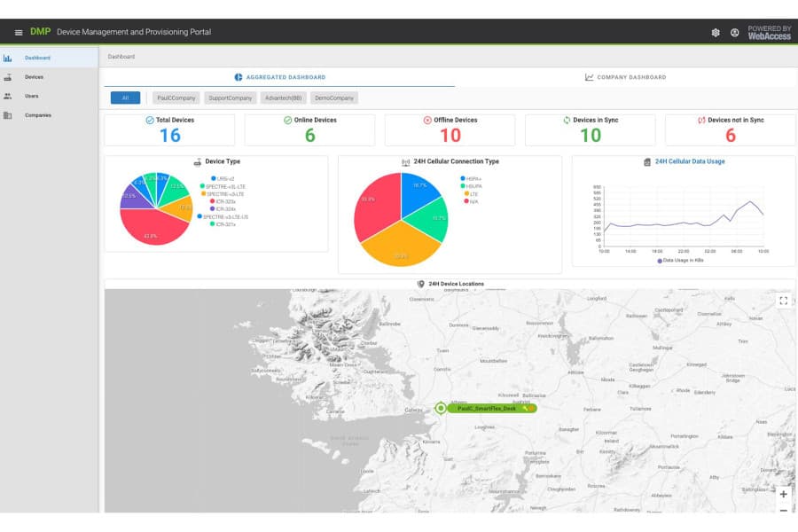Click the Devices not in Sync icon
The width and height of the screenshot is (798, 532).
701,121
